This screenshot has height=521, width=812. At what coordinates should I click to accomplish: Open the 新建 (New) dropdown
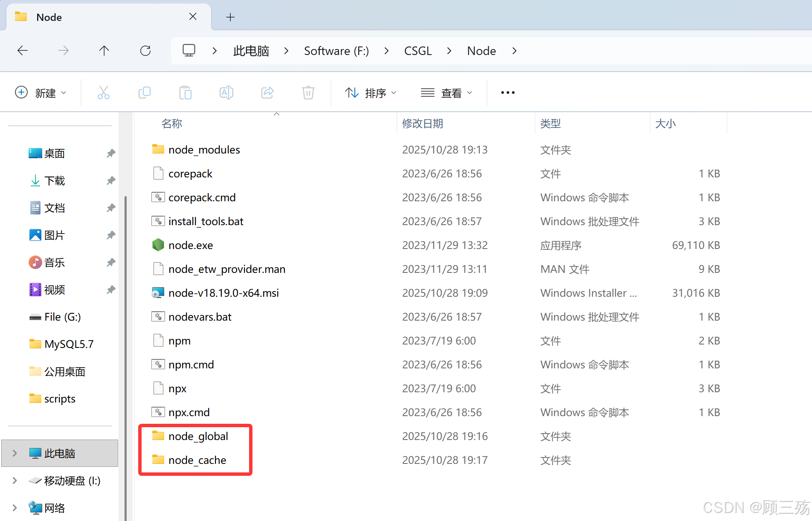[41, 93]
